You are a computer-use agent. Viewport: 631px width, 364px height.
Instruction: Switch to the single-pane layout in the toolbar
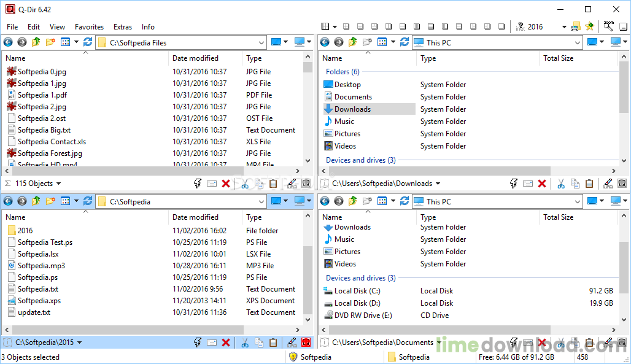(x=501, y=26)
